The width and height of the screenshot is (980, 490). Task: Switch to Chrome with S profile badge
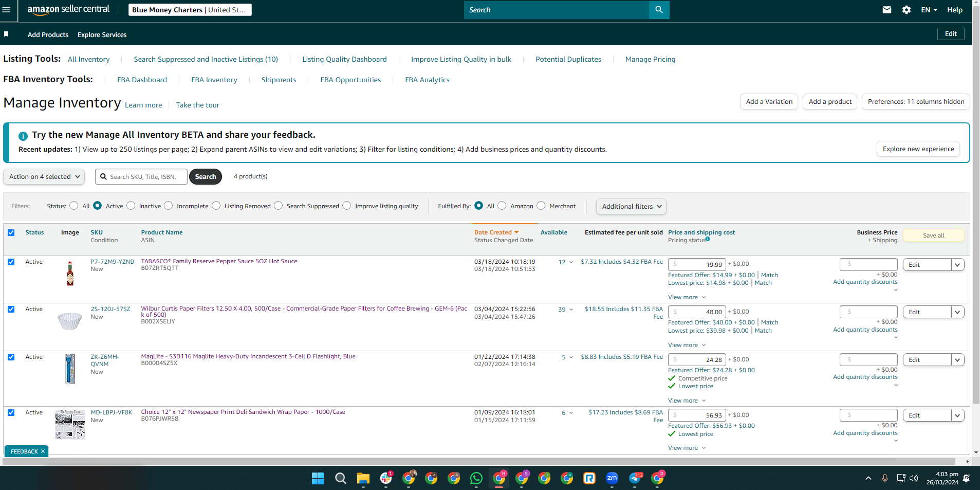pyautogui.click(x=522, y=478)
